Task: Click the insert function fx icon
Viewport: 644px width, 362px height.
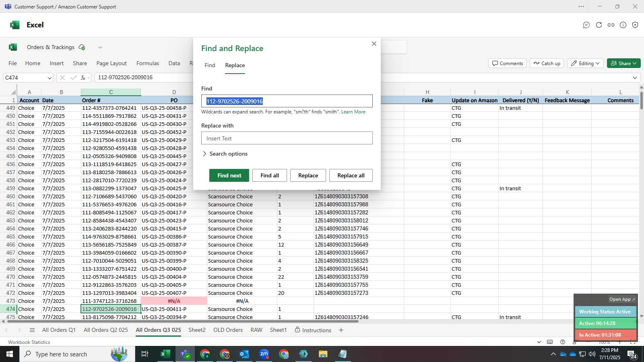Action: [83, 78]
